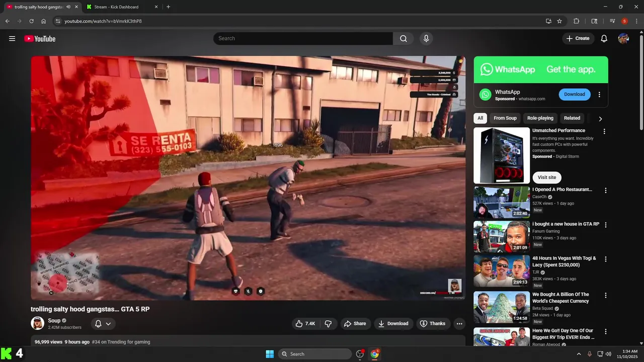Click the Windows taskbar Search box
Screen dimensions: 644x362
(x=315, y=354)
